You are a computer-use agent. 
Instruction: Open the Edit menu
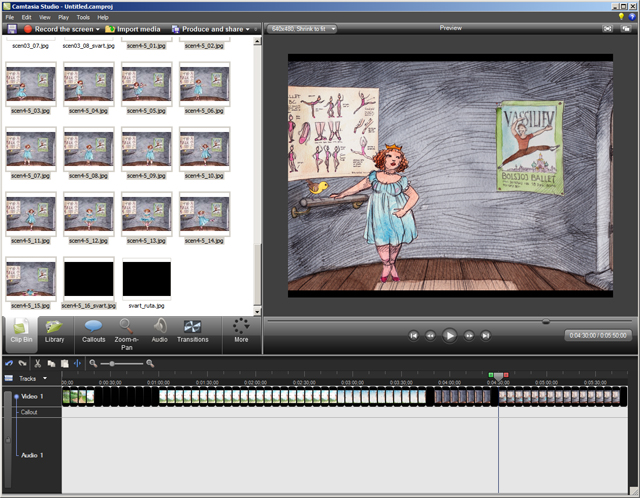click(x=27, y=17)
